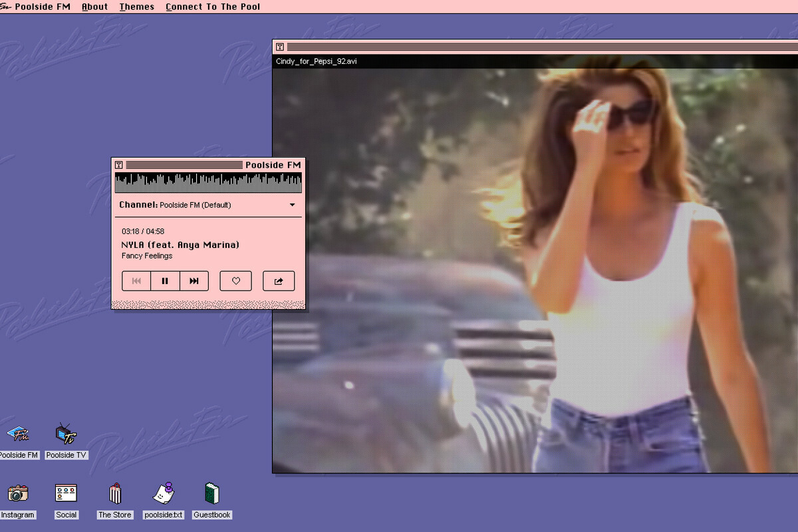The image size is (798, 532).
Task: Favorite the song with the heart button
Action: (x=235, y=281)
